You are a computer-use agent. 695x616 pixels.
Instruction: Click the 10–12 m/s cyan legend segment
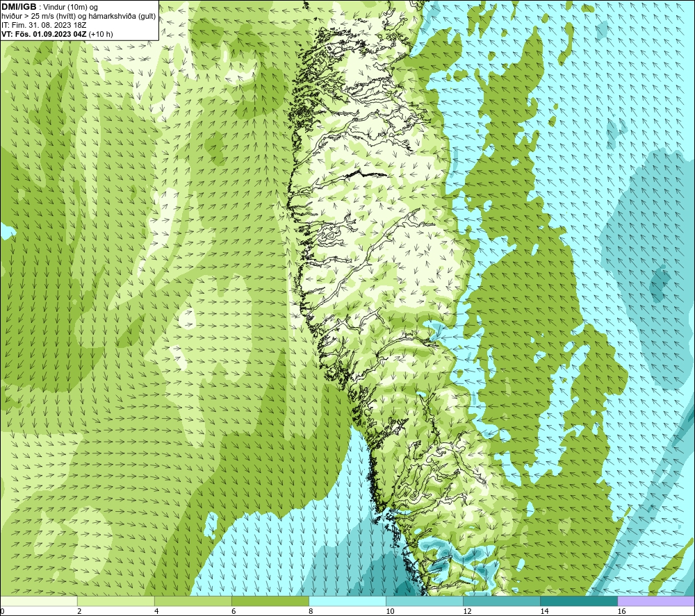click(424, 601)
